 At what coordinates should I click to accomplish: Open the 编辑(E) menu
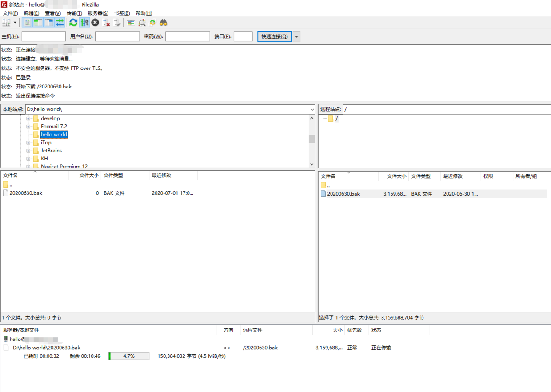coord(31,13)
